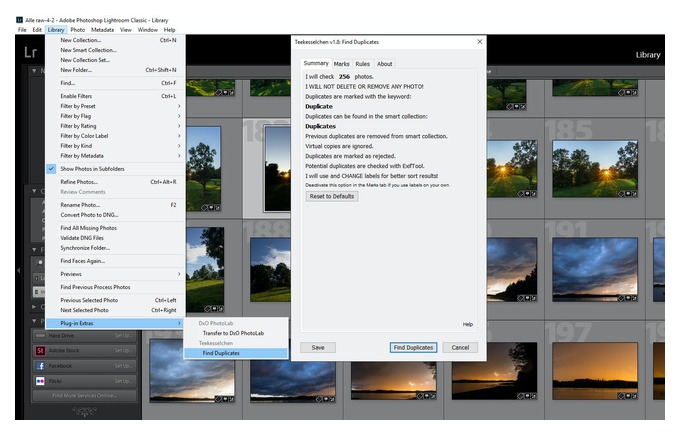The image size is (680, 435).
Task: Click Set Up for Facebook service
Action: (x=123, y=366)
